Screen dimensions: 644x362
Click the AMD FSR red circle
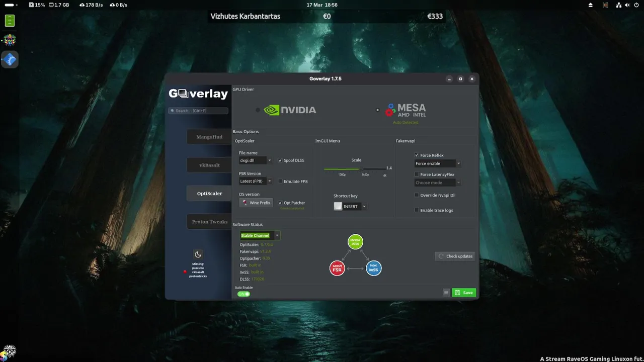337,268
